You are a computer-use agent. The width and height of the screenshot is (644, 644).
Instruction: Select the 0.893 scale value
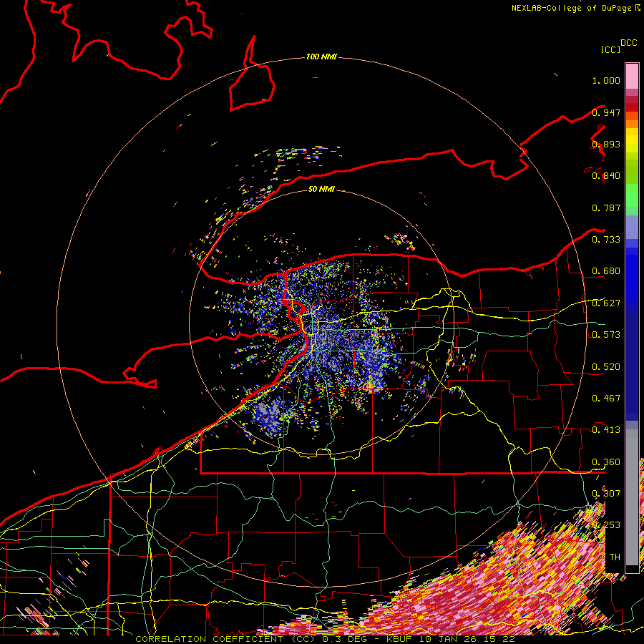606,144
